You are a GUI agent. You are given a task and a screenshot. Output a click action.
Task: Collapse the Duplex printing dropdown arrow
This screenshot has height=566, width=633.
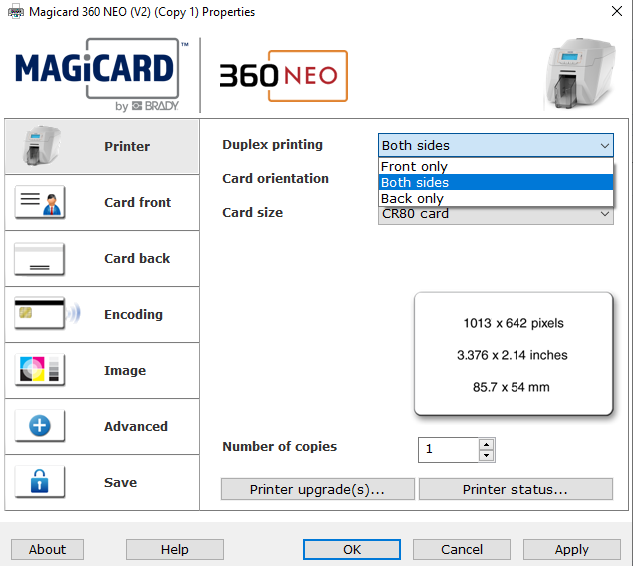click(604, 146)
